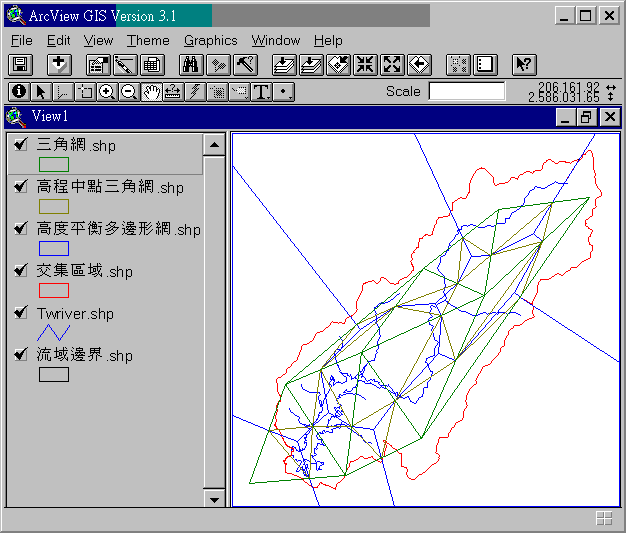
Task: Uncheck the 高程中點三角網.shp theme checkbox
Action: 21,186
